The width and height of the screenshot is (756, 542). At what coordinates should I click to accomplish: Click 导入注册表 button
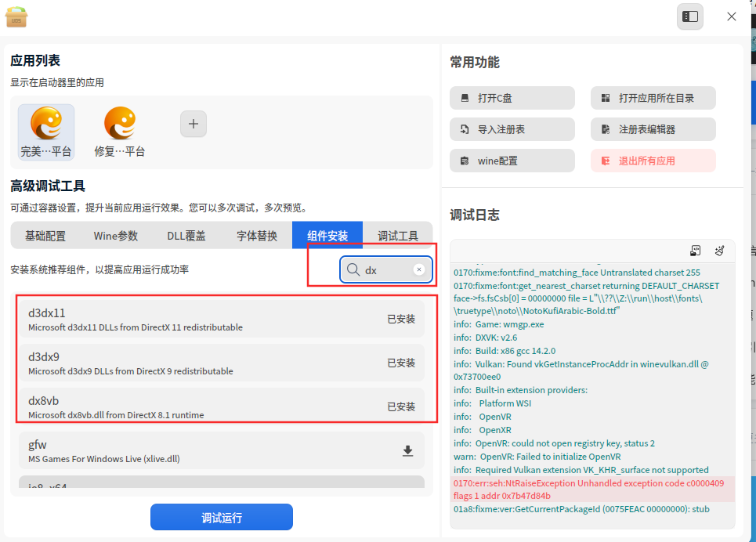click(512, 129)
